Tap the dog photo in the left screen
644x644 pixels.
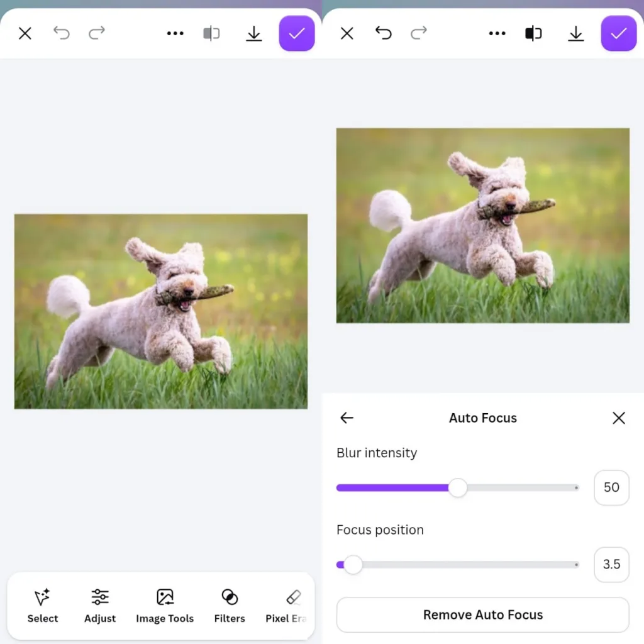click(161, 311)
